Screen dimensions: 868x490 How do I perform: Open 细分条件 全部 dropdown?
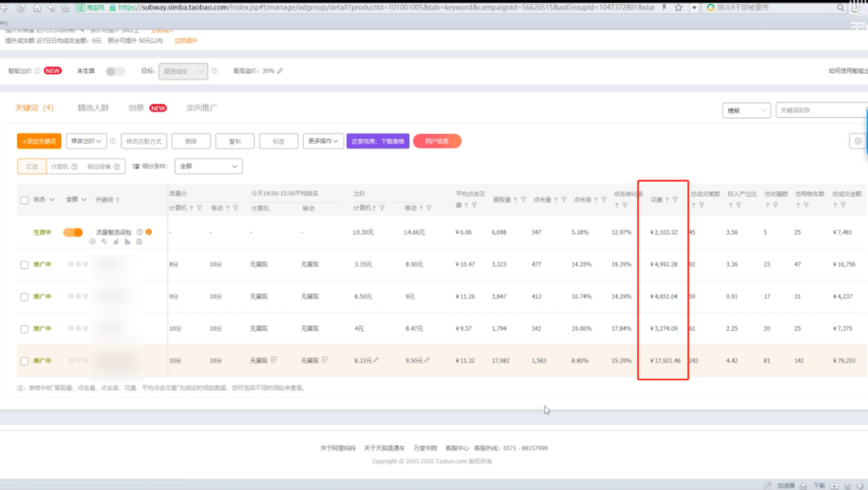(209, 166)
